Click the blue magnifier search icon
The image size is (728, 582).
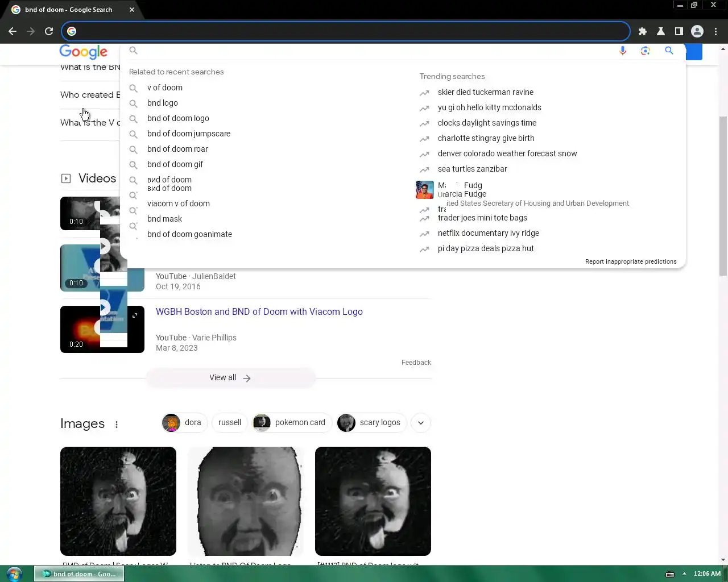[x=669, y=51]
